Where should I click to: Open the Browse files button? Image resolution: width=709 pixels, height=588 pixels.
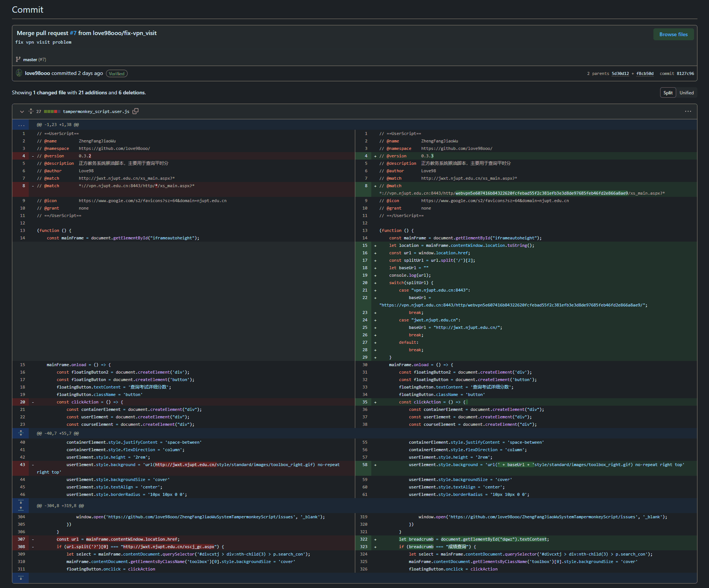click(673, 34)
